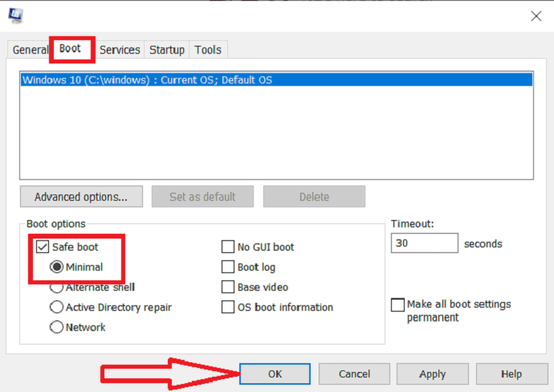Go to the Tools tab

click(x=207, y=50)
